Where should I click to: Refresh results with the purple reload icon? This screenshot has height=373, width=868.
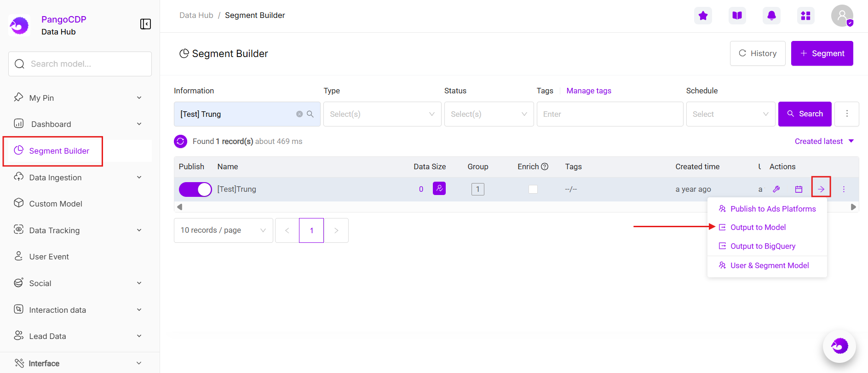(181, 141)
